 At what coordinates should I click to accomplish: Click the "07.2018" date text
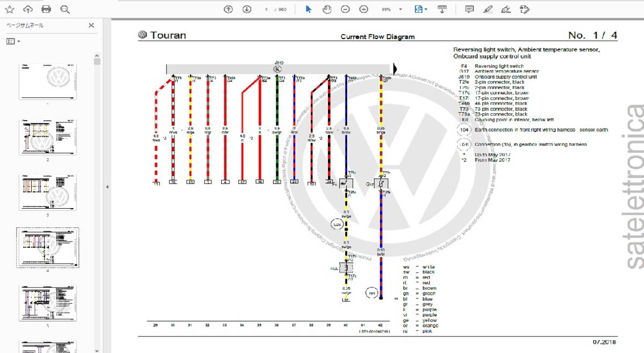pyautogui.click(x=604, y=342)
